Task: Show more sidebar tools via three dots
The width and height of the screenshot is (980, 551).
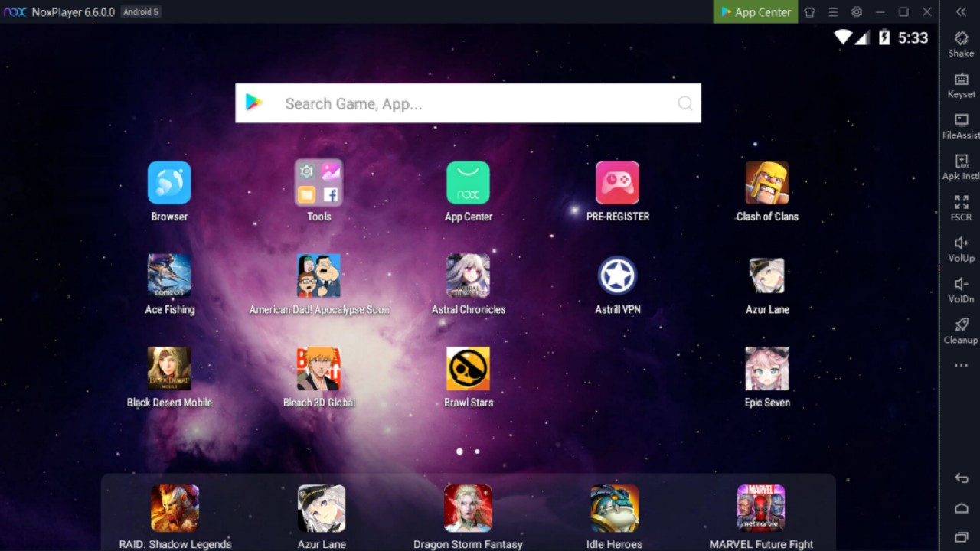Action: point(962,366)
